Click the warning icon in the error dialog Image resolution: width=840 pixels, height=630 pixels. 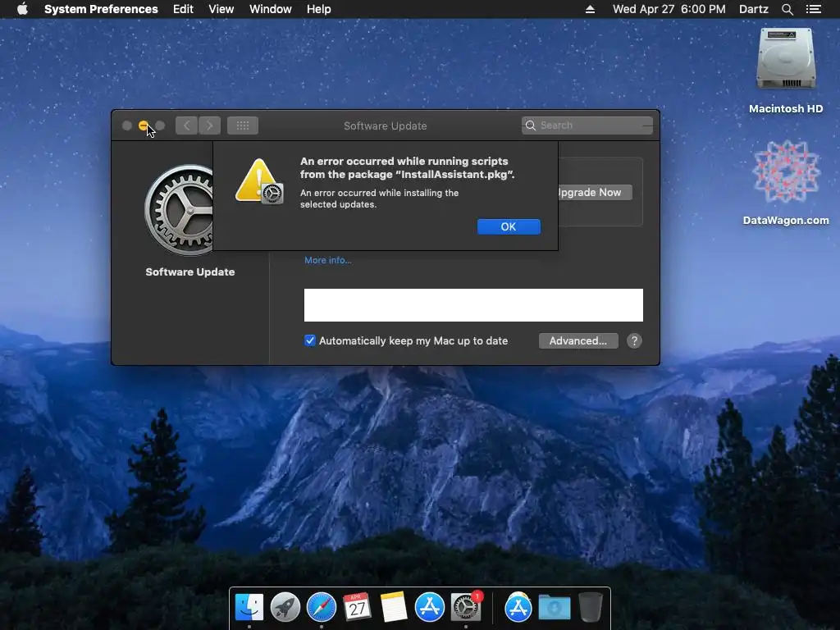(259, 181)
